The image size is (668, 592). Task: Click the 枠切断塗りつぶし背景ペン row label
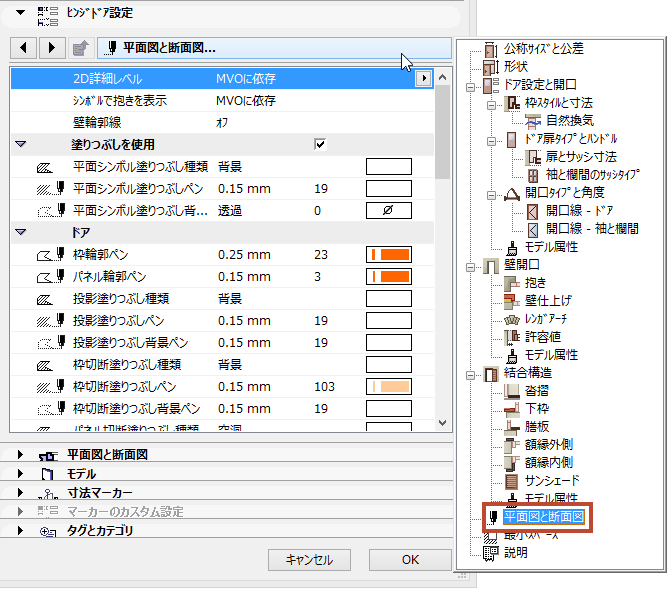tap(136, 408)
